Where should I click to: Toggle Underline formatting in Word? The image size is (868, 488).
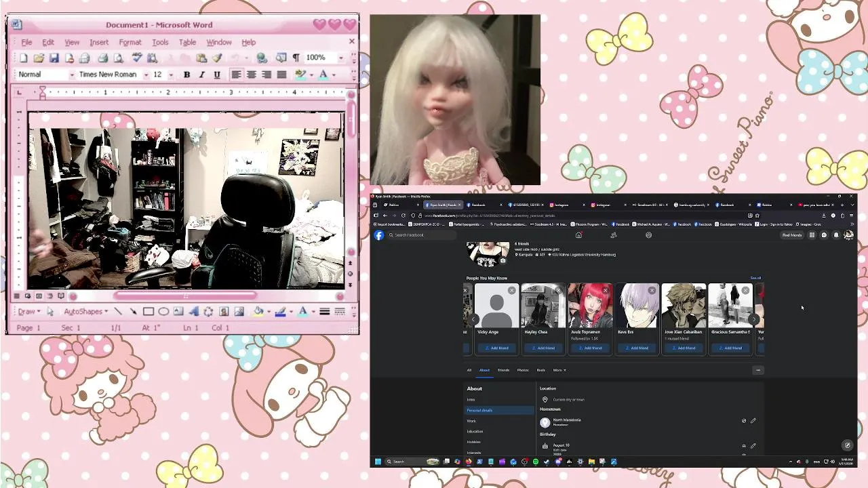point(217,75)
